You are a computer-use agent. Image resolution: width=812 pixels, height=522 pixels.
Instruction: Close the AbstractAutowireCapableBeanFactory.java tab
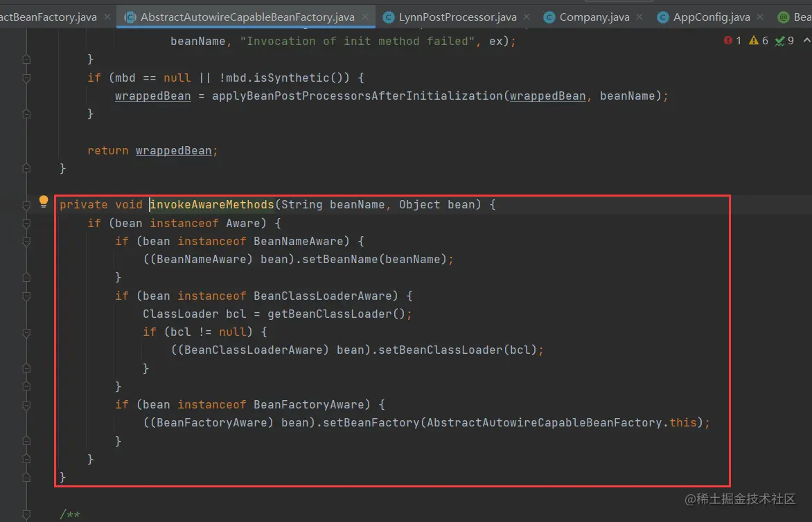coord(366,17)
